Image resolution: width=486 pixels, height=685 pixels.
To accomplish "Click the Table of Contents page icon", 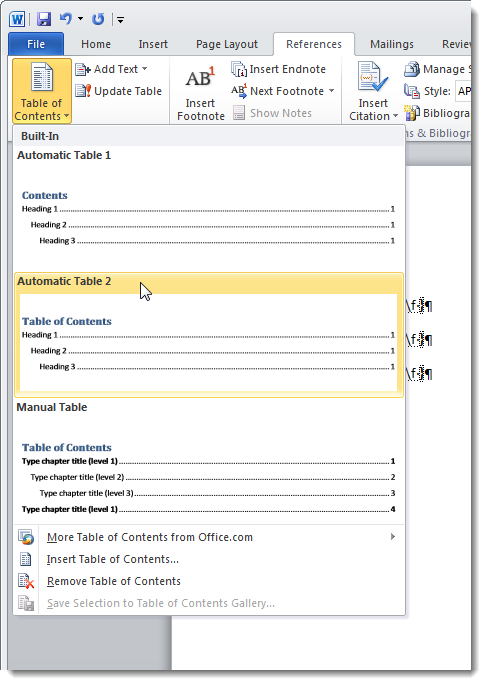I will point(42,77).
